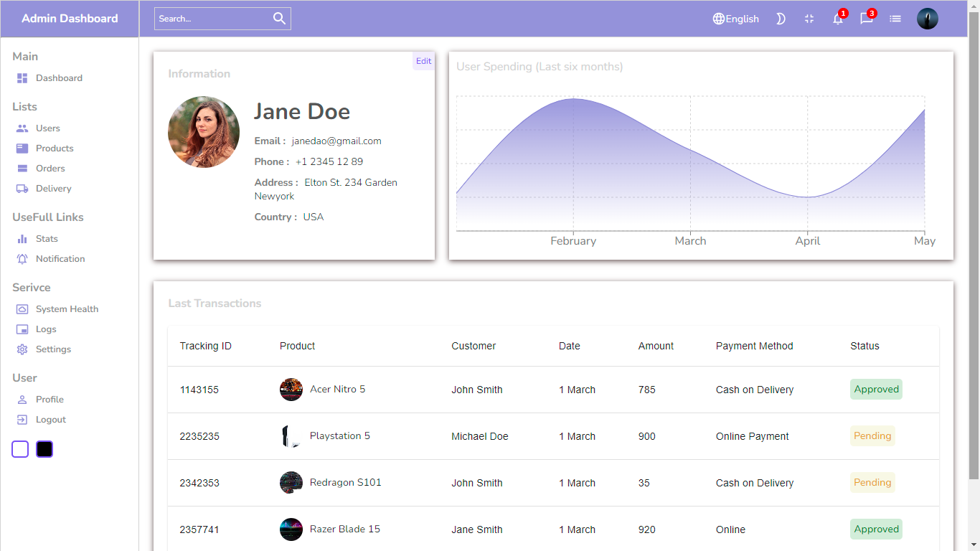Open the Delivery page

click(53, 188)
